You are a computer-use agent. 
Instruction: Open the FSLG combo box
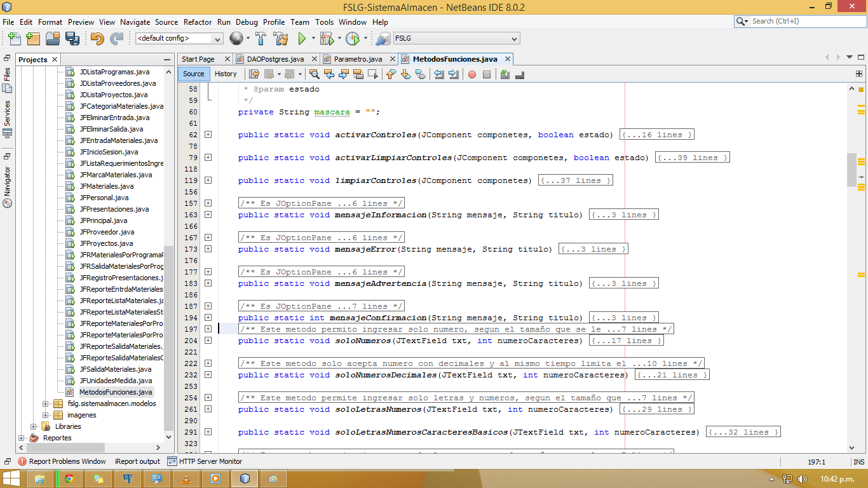[457, 38]
